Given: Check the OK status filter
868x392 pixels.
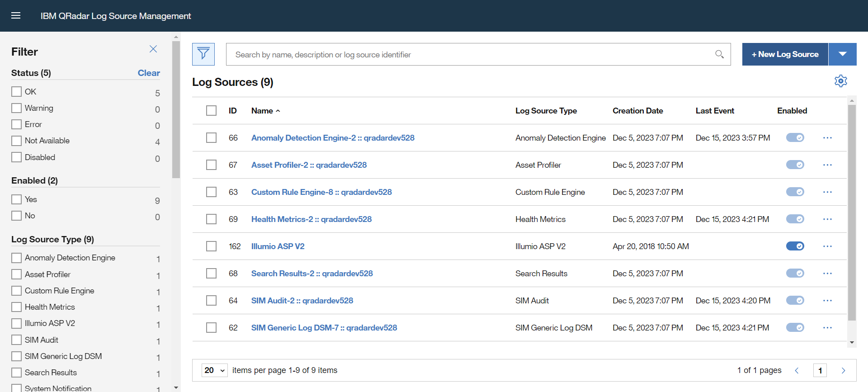Looking at the screenshot, I should tap(16, 91).
